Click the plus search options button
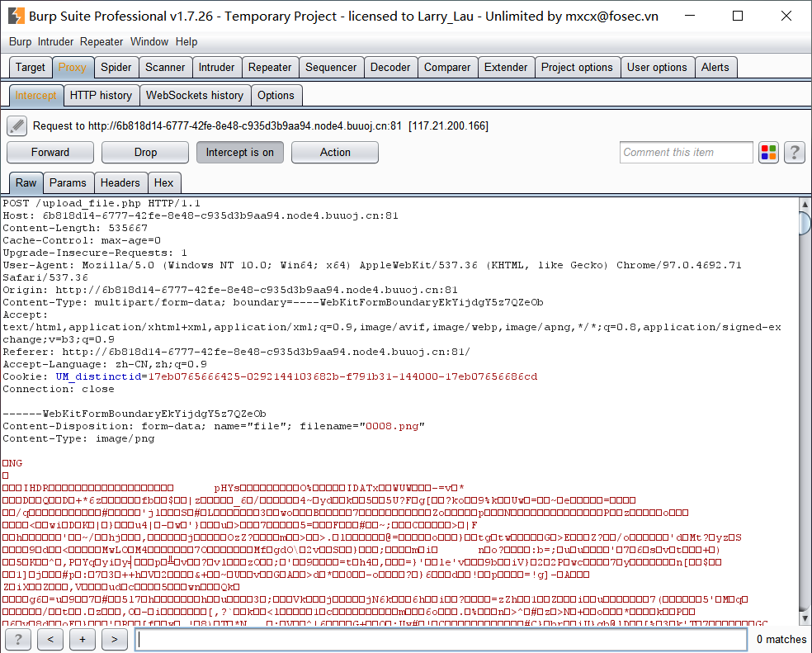 tap(83, 639)
